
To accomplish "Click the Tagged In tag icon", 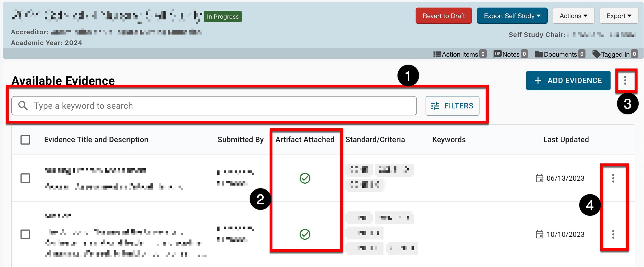I will coord(596,54).
